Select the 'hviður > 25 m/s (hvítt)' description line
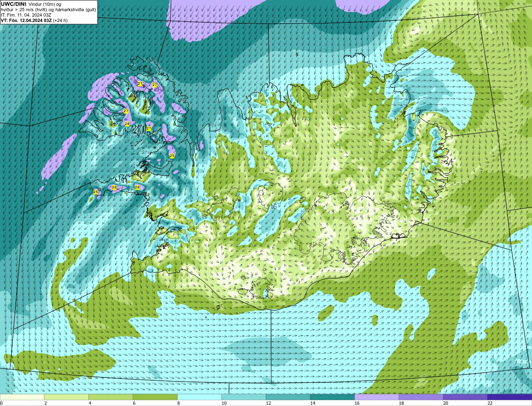 pos(48,9)
